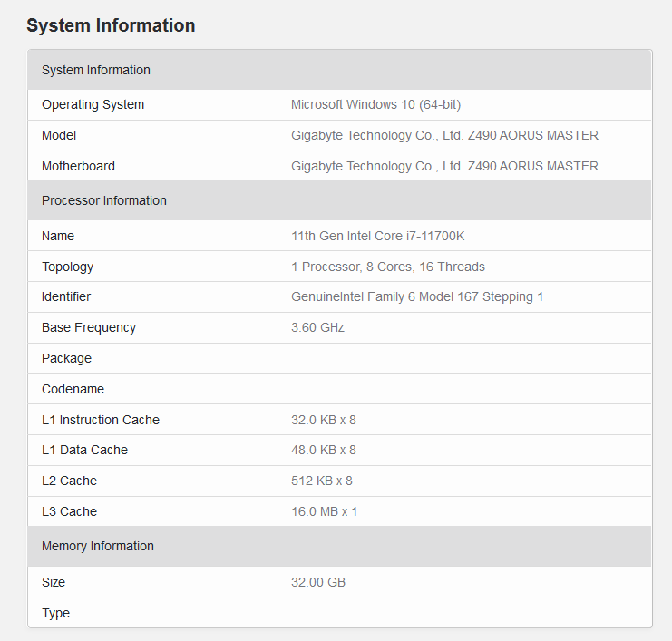Click the L1 Instruction Cache label
This screenshot has height=641, width=672.
[x=100, y=420]
